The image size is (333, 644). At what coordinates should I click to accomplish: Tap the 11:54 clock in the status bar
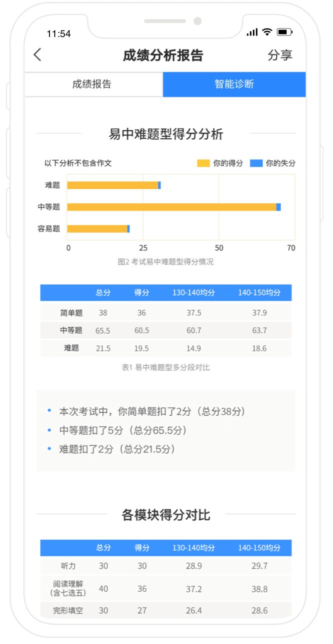click(58, 34)
